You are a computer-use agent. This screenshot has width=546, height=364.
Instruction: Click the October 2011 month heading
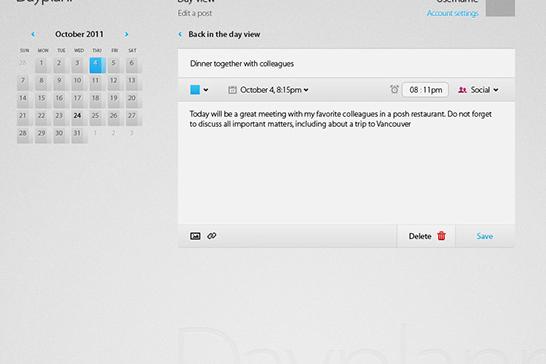tap(79, 34)
